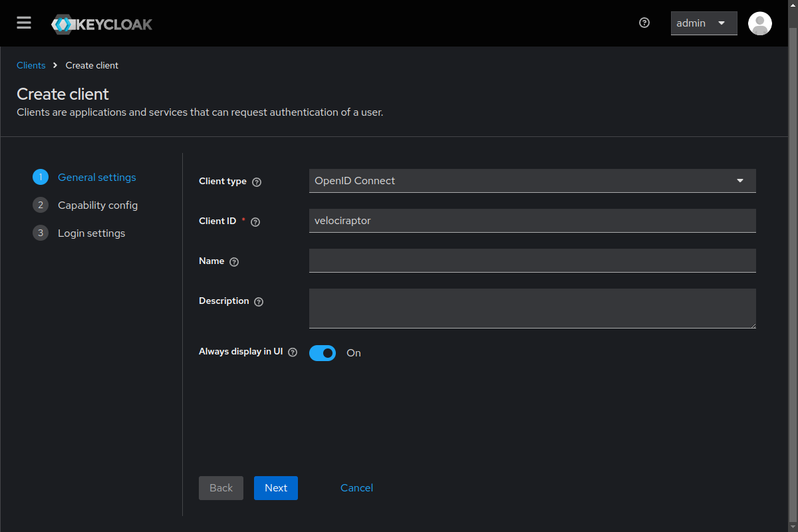The height and width of the screenshot is (532, 798).
Task: Go to the Capability config step
Action: click(97, 205)
